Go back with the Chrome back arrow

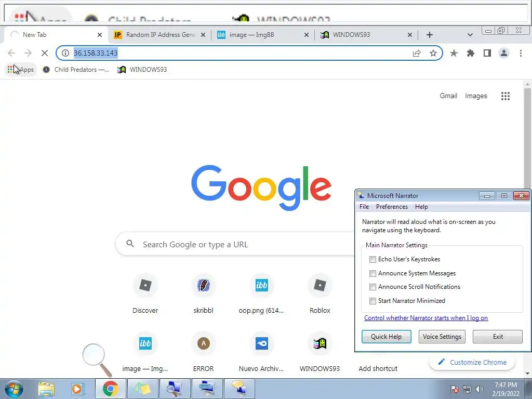click(11, 53)
